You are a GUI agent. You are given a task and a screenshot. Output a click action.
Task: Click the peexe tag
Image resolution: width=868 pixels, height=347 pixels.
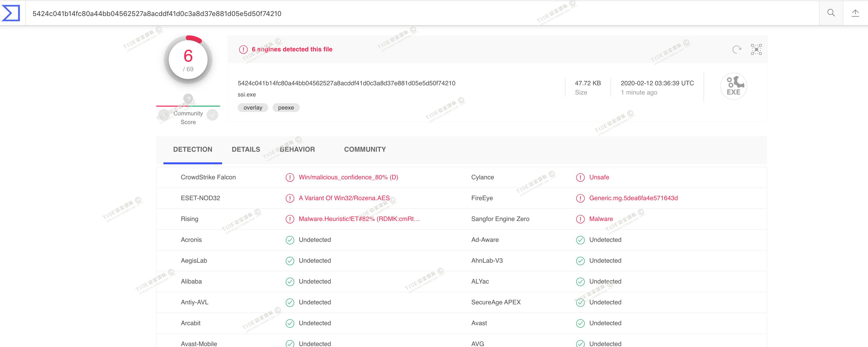pos(286,108)
